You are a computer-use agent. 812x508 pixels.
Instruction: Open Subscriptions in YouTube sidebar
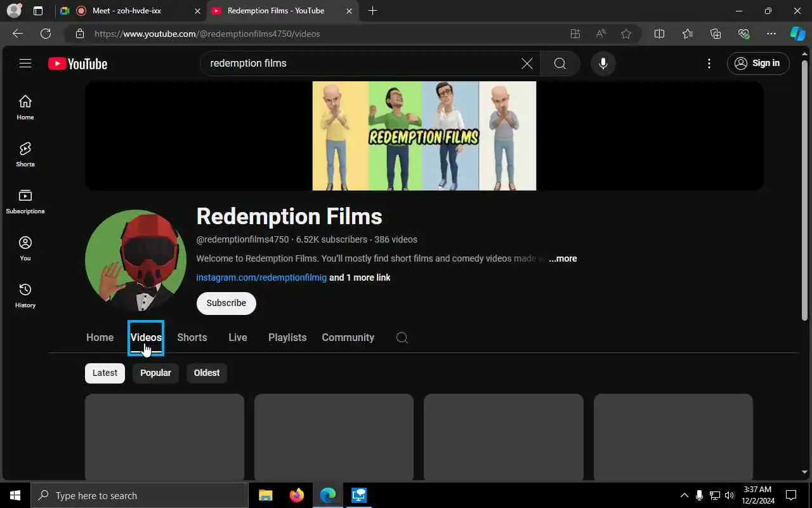coord(25,201)
